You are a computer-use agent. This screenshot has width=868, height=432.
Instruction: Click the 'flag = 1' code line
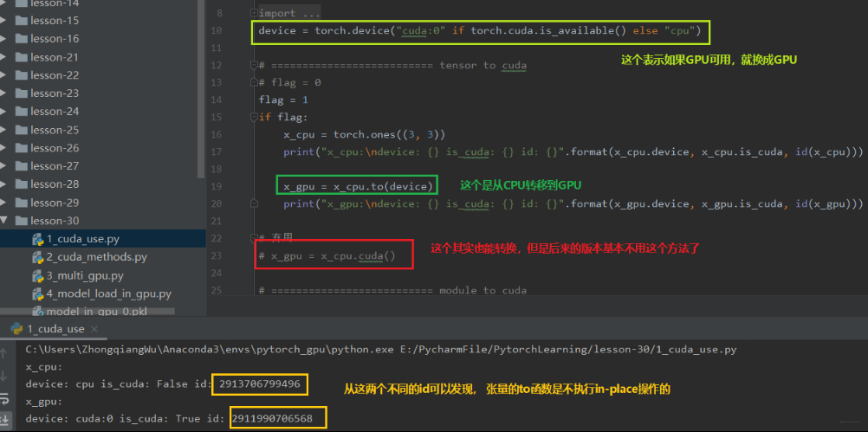283,100
